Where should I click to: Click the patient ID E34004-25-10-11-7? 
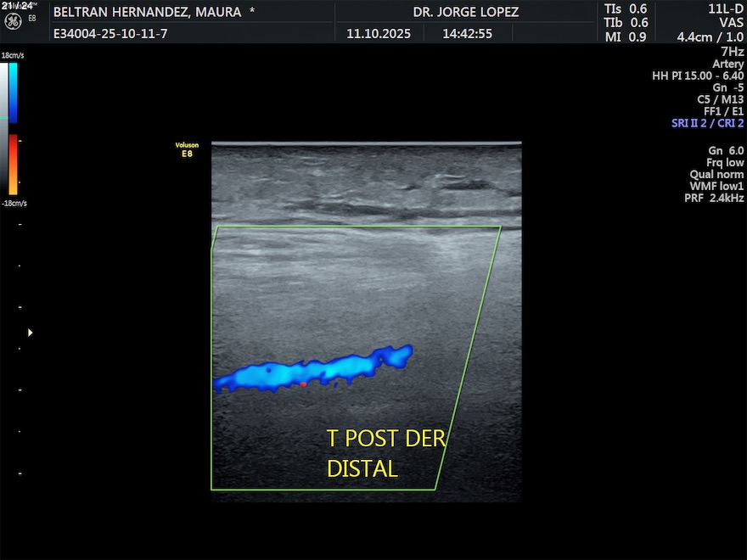(x=110, y=34)
